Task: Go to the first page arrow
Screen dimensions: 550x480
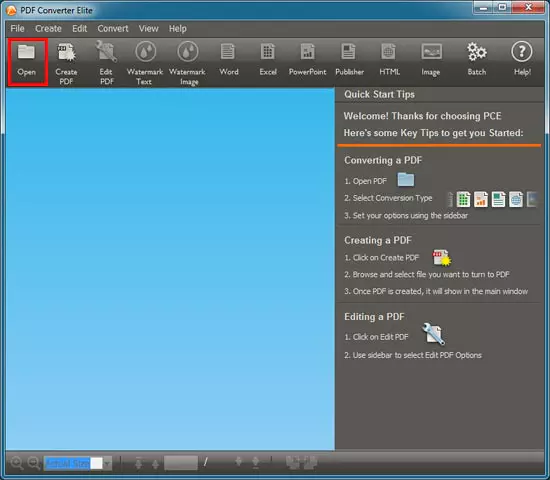Action: click(139, 463)
